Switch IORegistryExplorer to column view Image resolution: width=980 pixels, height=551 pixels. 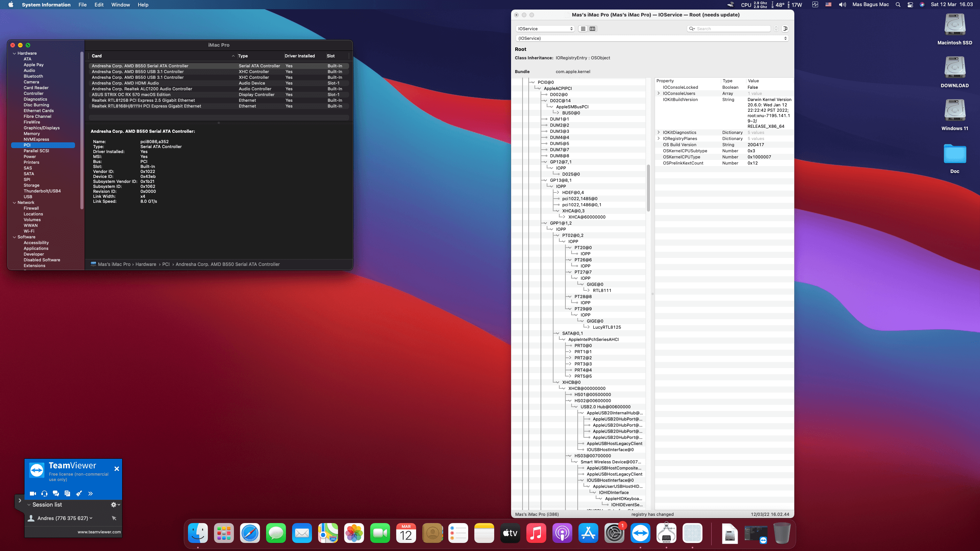593,29
